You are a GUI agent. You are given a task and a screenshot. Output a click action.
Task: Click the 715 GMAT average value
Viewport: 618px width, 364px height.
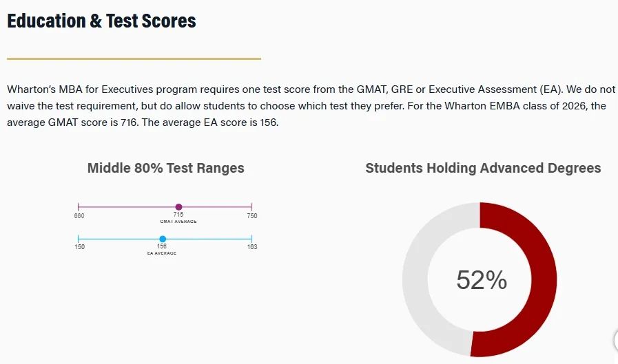coord(178,215)
